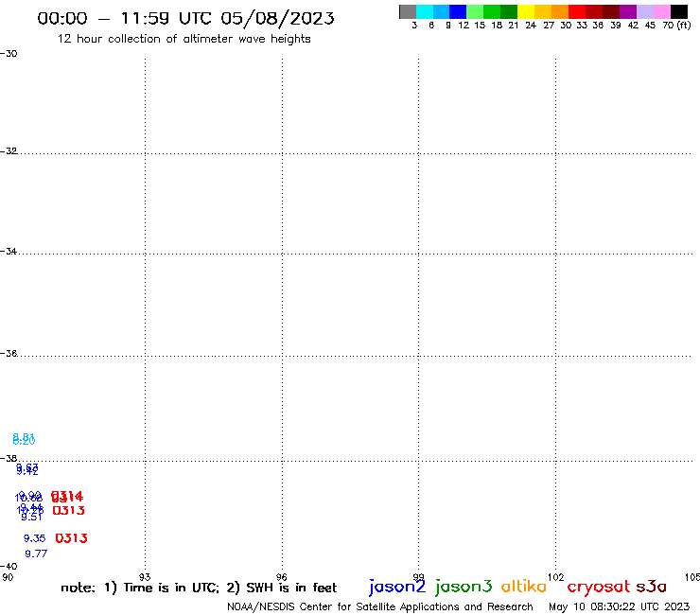Click the 93 longitude axis label
700x615 pixels.
pos(145,577)
